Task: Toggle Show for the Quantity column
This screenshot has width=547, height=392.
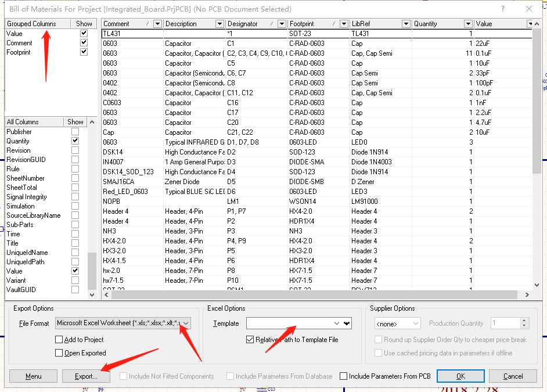Action: click(x=75, y=141)
